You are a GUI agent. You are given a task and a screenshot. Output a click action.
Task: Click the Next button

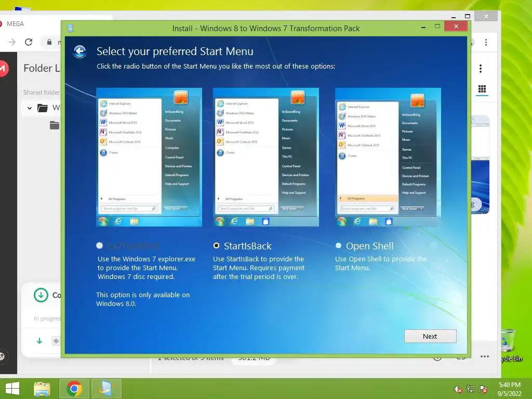430,336
